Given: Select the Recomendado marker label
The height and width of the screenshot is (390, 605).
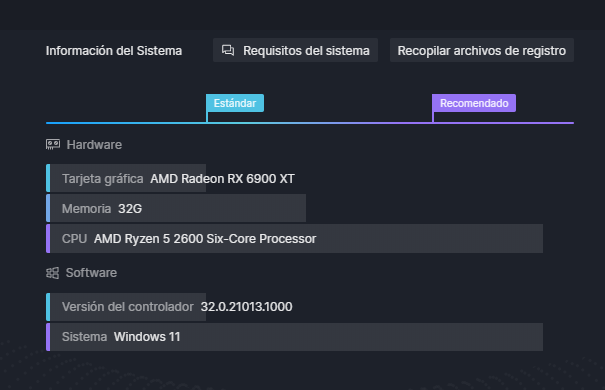Looking at the screenshot, I should point(474,103).
